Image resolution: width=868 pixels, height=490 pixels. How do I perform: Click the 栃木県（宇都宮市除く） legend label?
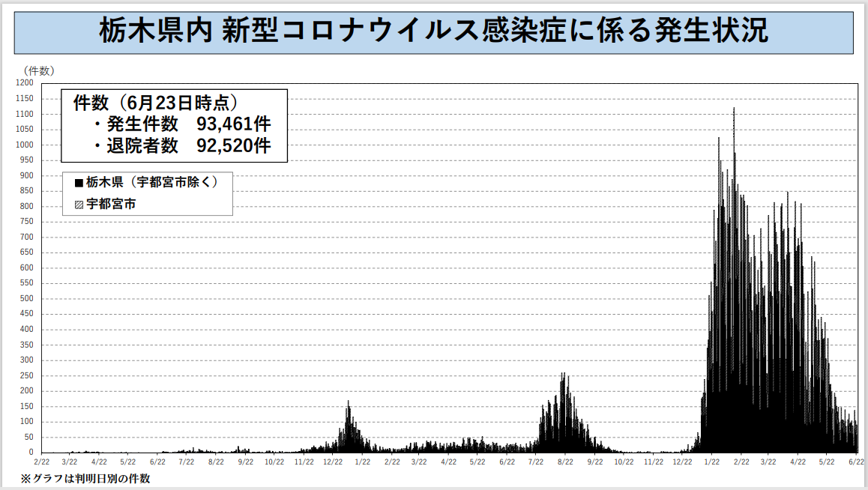click(152, 182)
